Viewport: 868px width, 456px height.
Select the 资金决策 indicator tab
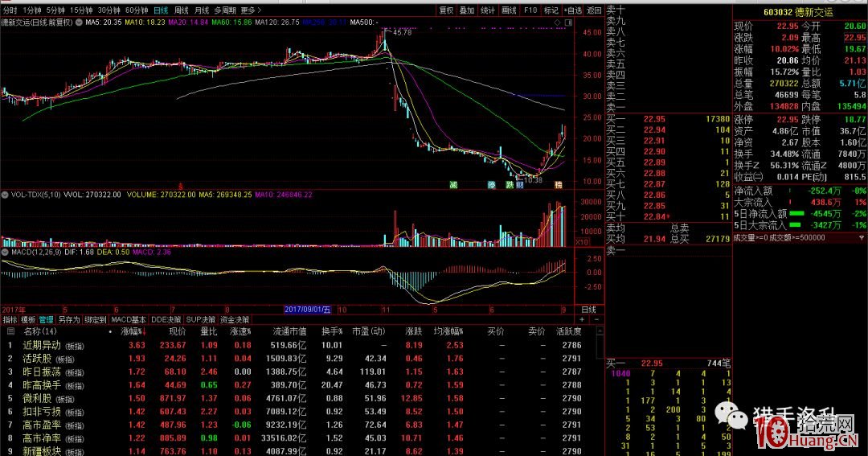235,320
